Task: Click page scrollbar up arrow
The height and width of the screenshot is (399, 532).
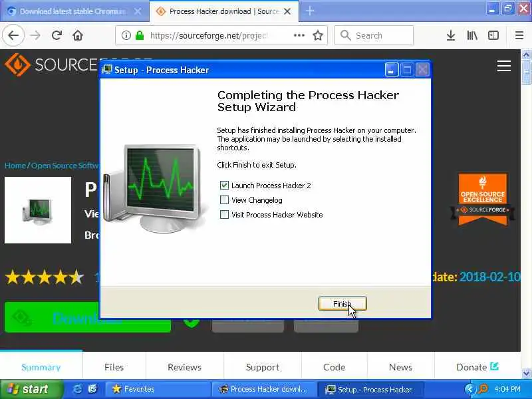Action: pyautogui.click(x=526, y=55)
